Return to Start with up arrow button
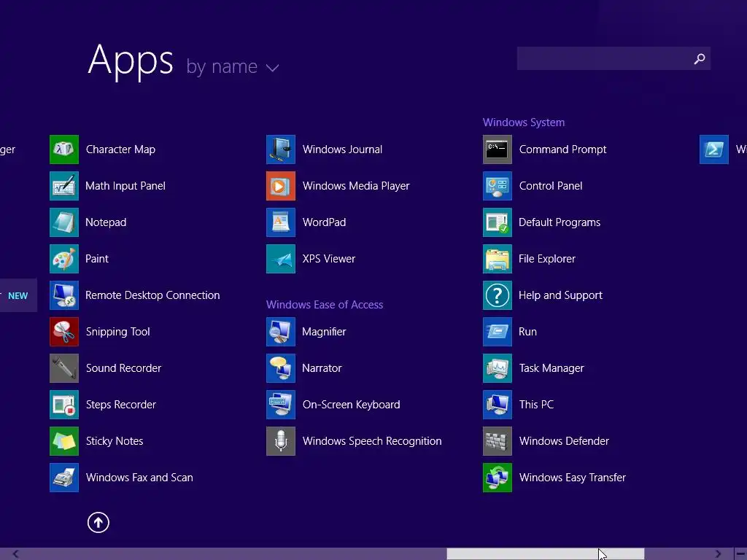Viewport: 747px width, 560px height. click(x=98, y=522)
